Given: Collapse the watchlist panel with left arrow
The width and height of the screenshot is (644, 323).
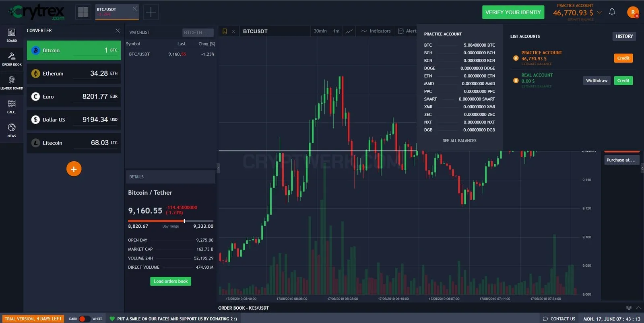Looking at the screenshot, I should [x=218, y=168].
